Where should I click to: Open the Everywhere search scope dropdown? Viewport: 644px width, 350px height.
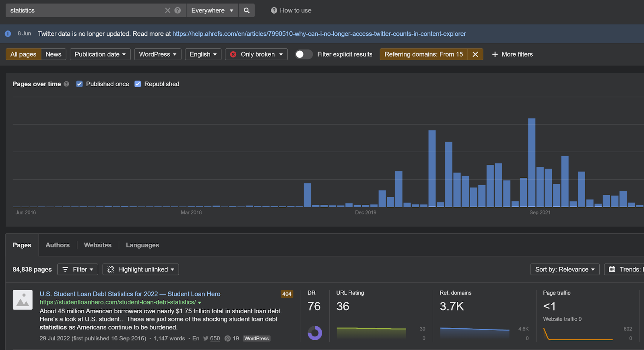coord(213,10)
